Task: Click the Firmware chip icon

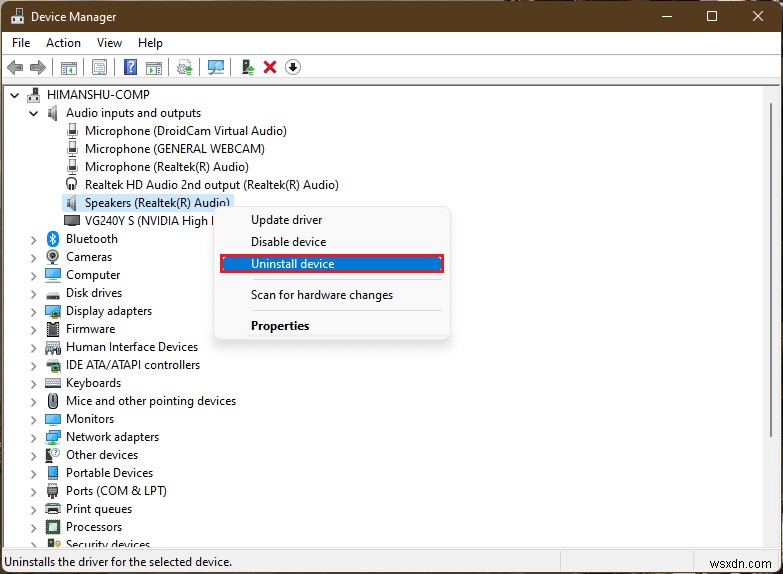Action: pos(52,329)
